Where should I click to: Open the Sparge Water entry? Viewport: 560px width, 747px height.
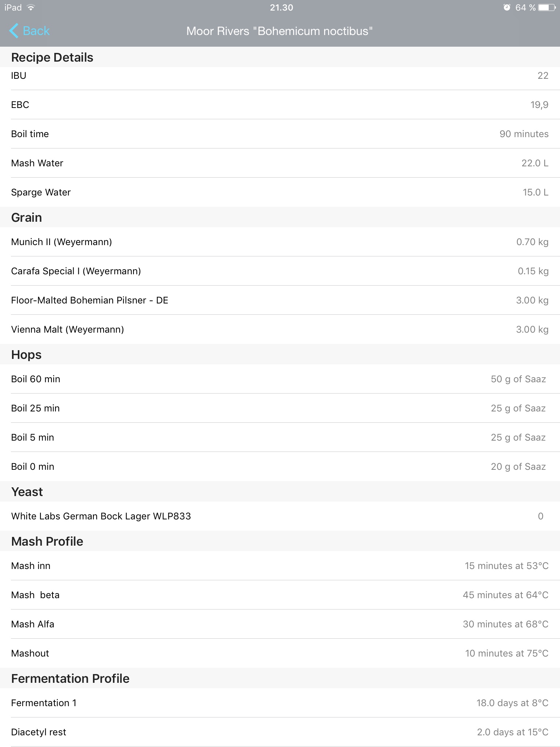[280, 192]
